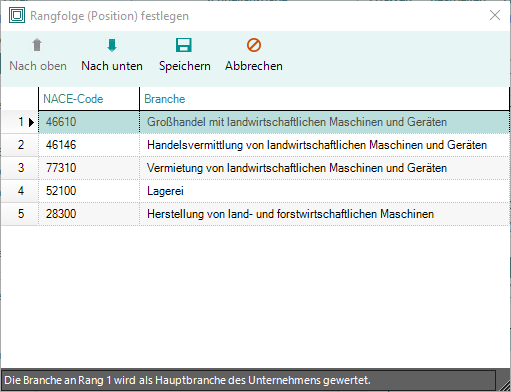
Task: Click the Speichern floppy disk icon
Action: coord(184,45)
